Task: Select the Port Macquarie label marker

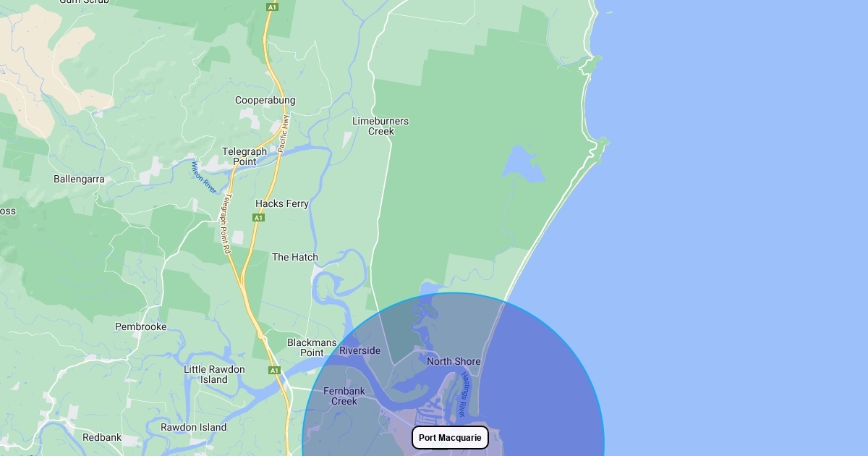Action: pos(450,438)
